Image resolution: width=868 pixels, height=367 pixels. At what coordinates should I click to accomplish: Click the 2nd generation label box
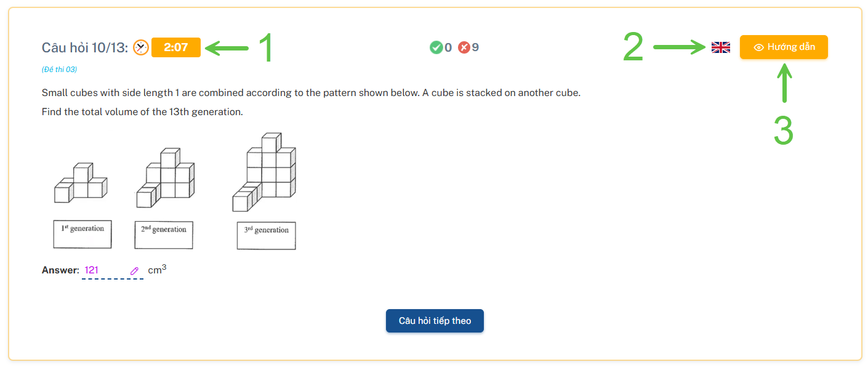click(163, 235)
